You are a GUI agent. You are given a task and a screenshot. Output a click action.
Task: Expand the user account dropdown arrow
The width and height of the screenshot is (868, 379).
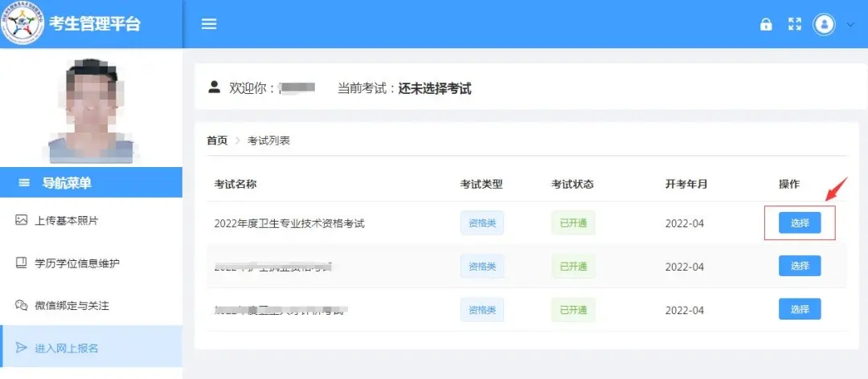click(x=851, y=24)
